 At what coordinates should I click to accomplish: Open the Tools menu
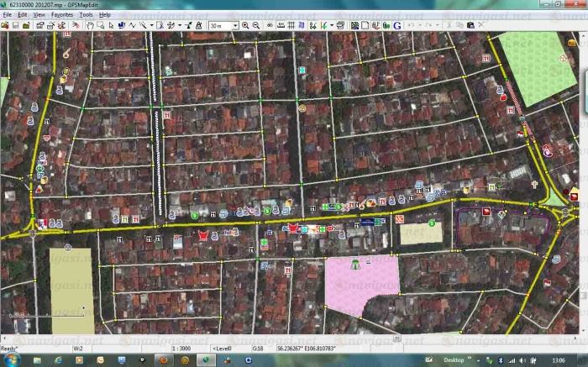(86, 15)
